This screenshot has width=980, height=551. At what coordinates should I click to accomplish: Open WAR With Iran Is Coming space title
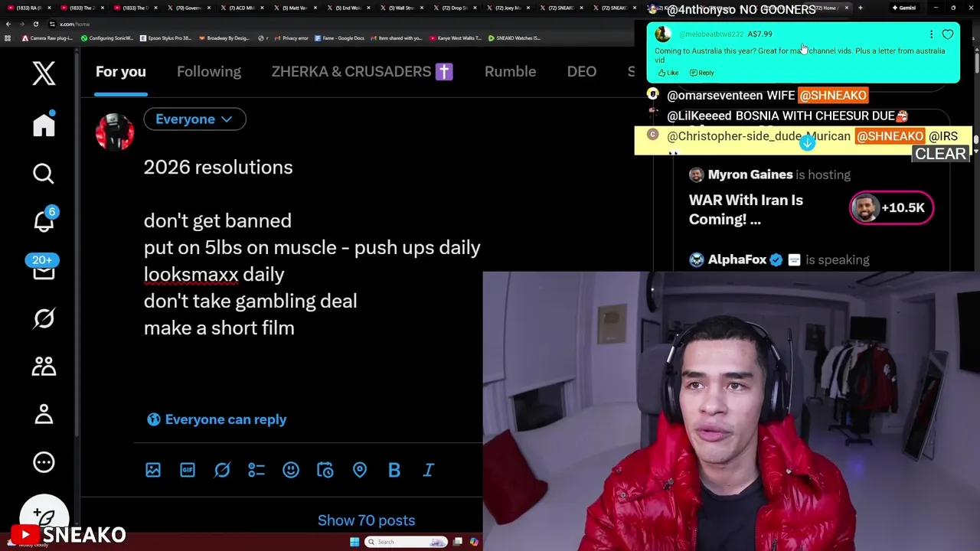746,210
